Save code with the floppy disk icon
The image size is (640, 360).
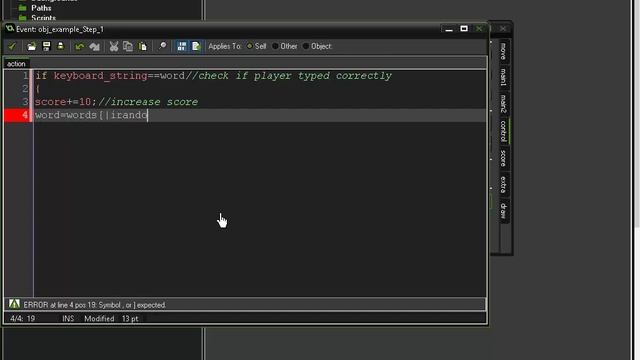pyautogui.click(x=47, y=47)
